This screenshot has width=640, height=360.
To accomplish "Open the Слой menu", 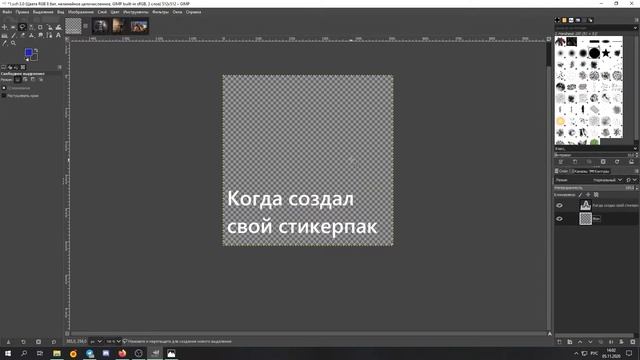I will click(x=102, y=12).
